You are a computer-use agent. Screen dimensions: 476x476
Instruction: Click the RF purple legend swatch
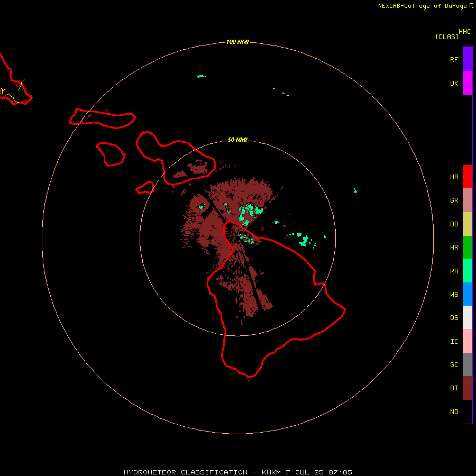[x=467, y=59]
